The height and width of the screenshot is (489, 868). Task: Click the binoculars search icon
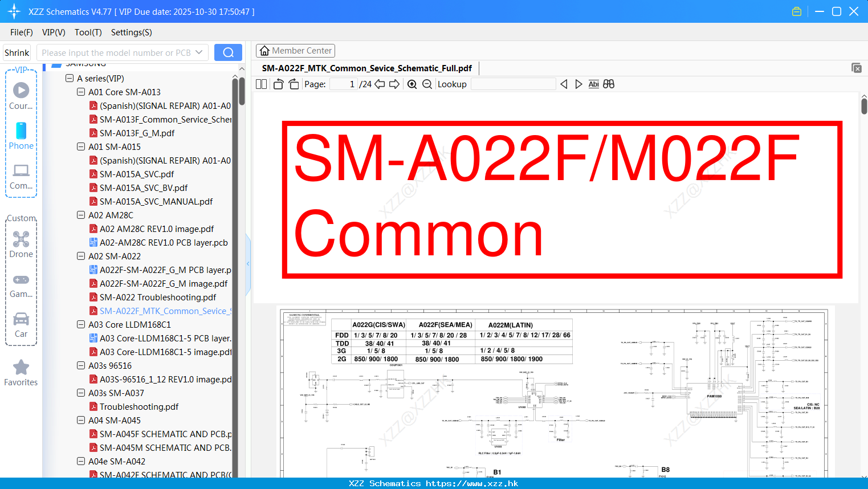click(x=609, y=84)
